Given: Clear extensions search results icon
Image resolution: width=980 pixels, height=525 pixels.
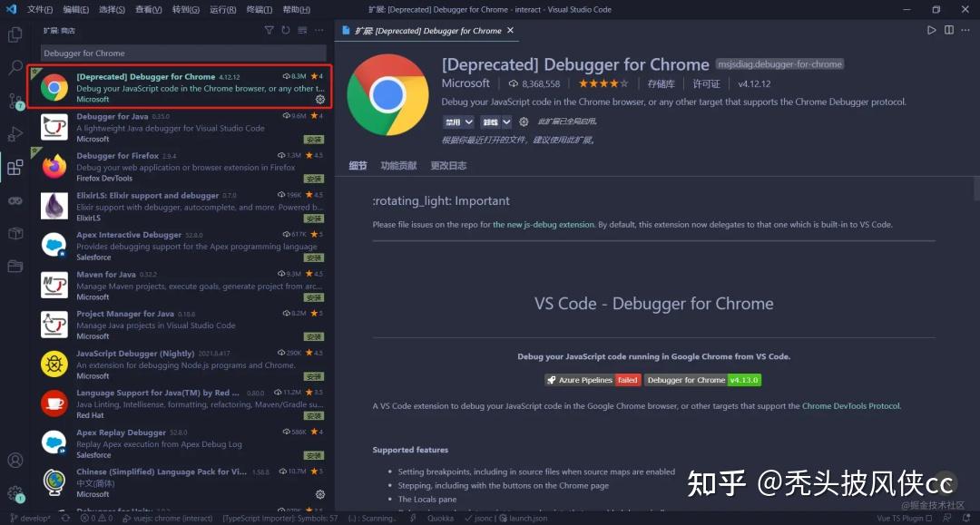Looking at the screenshot, I should pos(302,30).
